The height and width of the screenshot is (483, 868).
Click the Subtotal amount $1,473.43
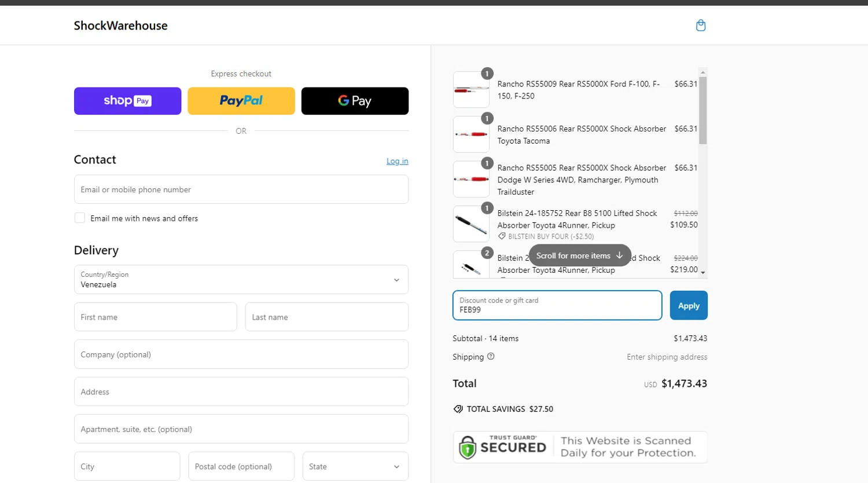coord(690,338)
